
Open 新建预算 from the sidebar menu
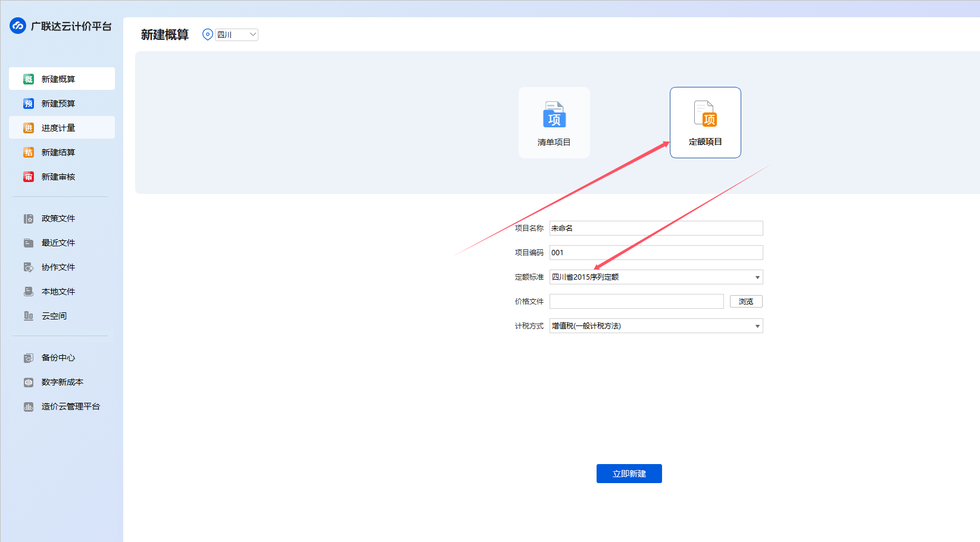62,103
